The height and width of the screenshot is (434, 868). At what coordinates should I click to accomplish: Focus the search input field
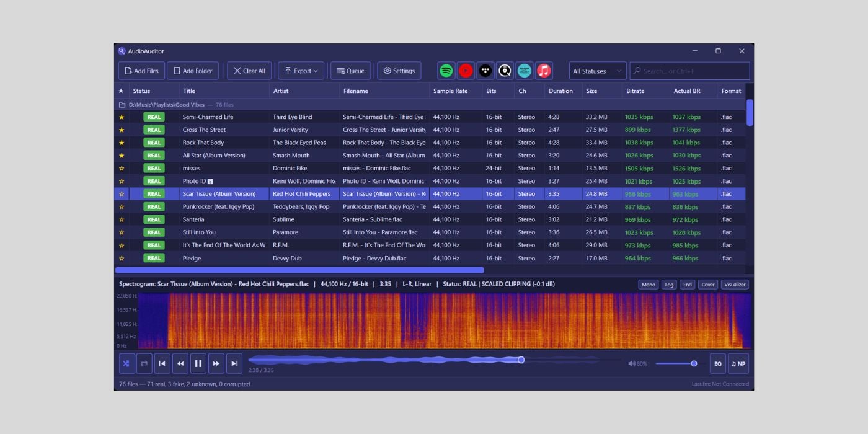tap(689, 71)
